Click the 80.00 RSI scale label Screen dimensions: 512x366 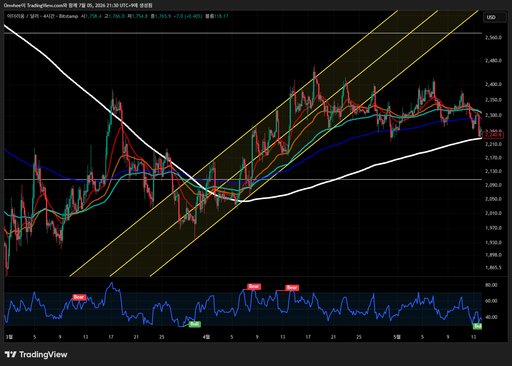[x=491, y=285]
